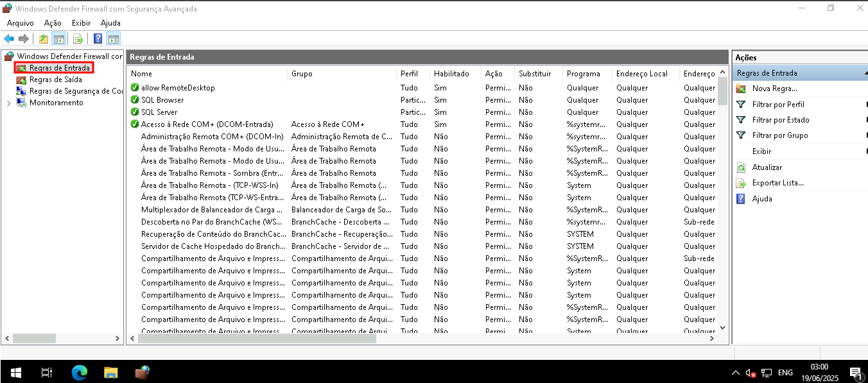Select the Servidor de Cache Hospedado do BranchCache rule
The height and width of the screenshot is (383, 868).
click(422, 246)
